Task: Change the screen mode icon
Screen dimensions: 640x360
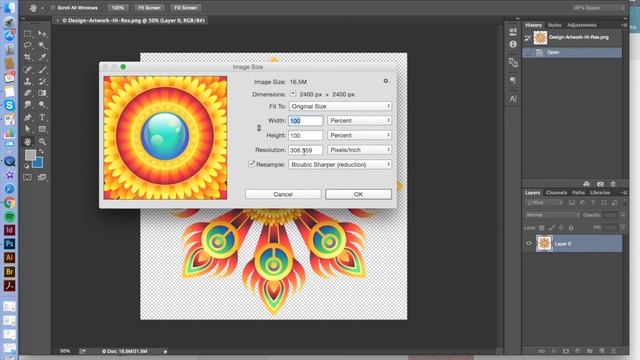Action: (42, 177)
